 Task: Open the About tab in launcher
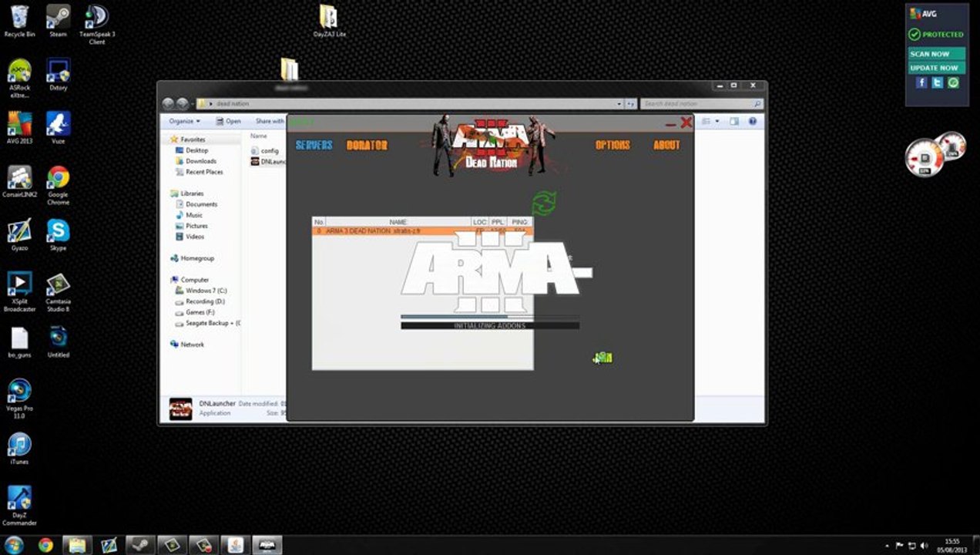[666, 145]
